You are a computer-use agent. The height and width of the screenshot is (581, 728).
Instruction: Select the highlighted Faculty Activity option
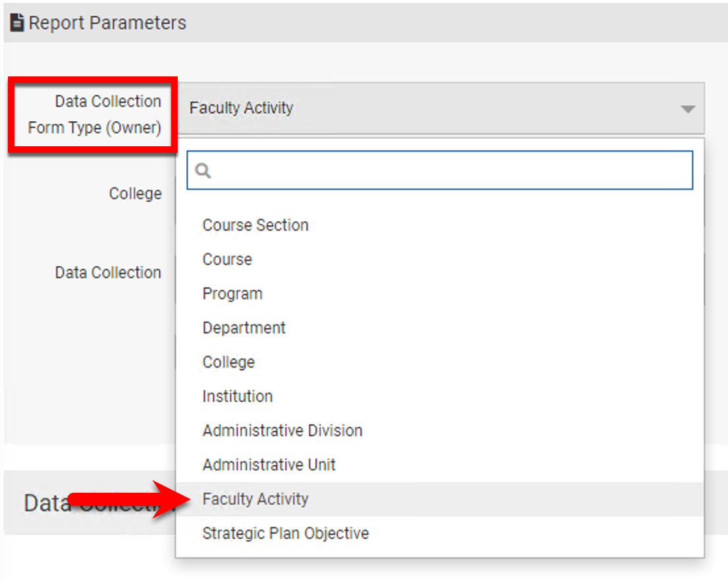255,499
